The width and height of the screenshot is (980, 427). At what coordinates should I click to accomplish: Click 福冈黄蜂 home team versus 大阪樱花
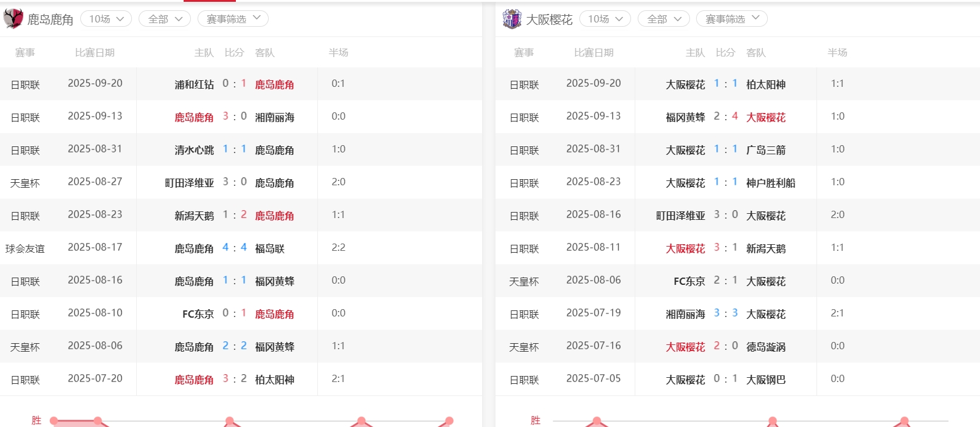coord(685,117)
